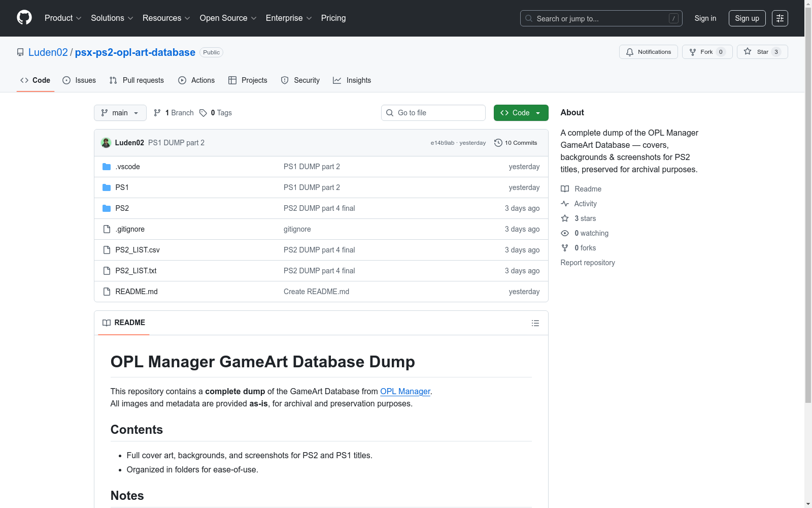Click the .vscode folder icon
Image resolution: width=812 pixels, height=508 pixels.
point(107,167)
